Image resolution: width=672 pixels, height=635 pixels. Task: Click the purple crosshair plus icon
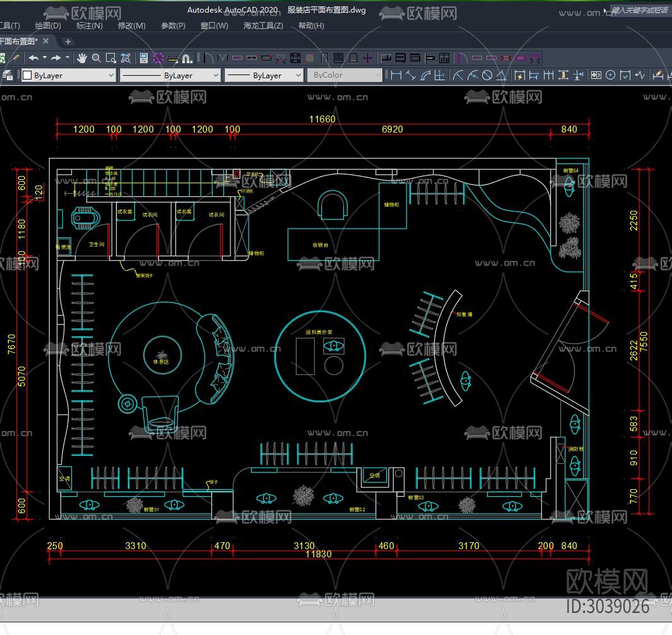tap(367, 58)
